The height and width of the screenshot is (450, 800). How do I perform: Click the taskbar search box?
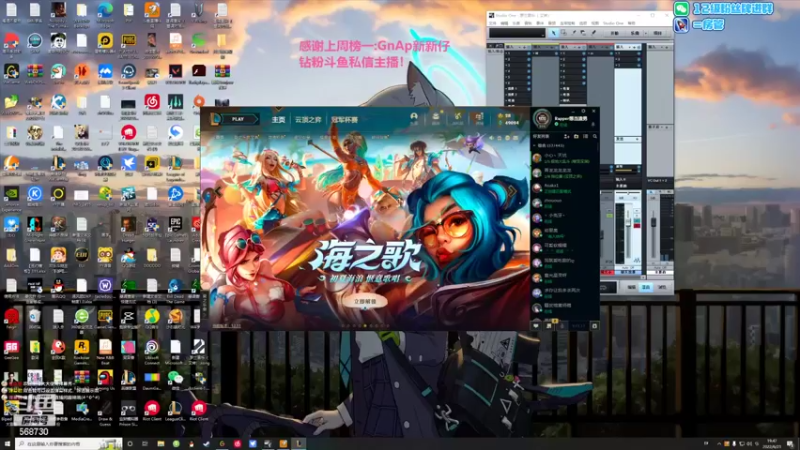[x=69, y=444]
